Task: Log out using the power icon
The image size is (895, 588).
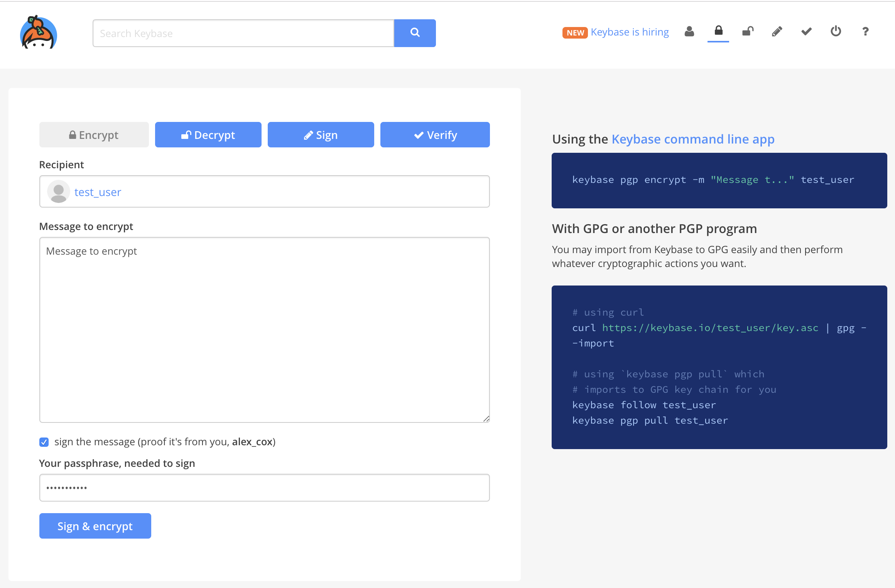Action: [x=835, y=32]
